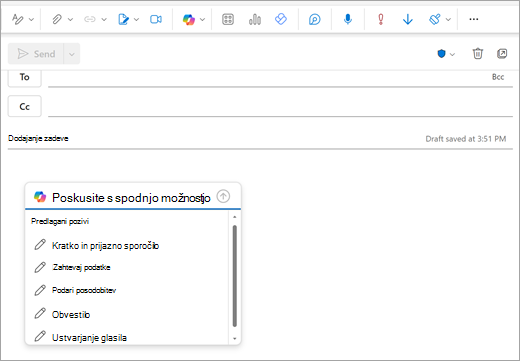Image resolution: width=520 pixels, height=361 pixels.
Task: Click the poll bar chart icon
Action: point(255,19)
